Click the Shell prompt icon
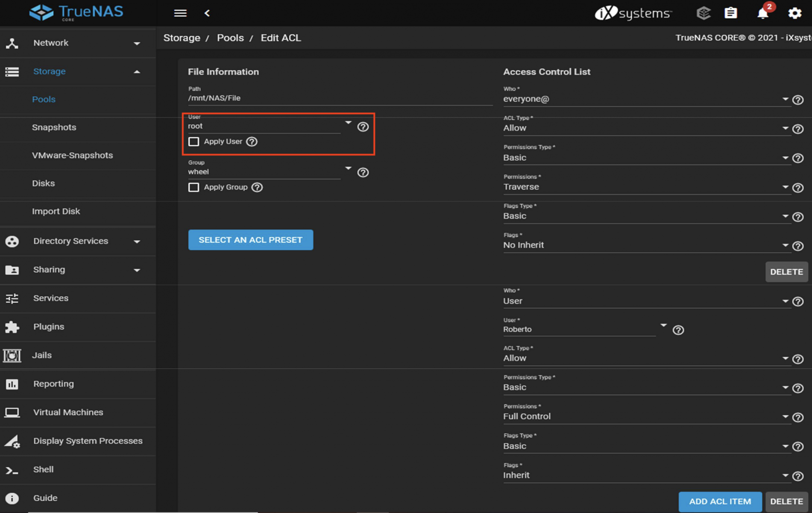This screenshot has width=812, height=513. pyautogui.click(x=12, y=470)
